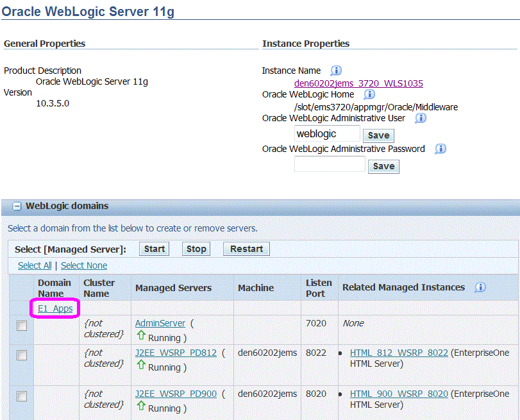This screenshot has height=420, width=520.
Task: Click info icon for Administrative User
Action: point(421,118)
